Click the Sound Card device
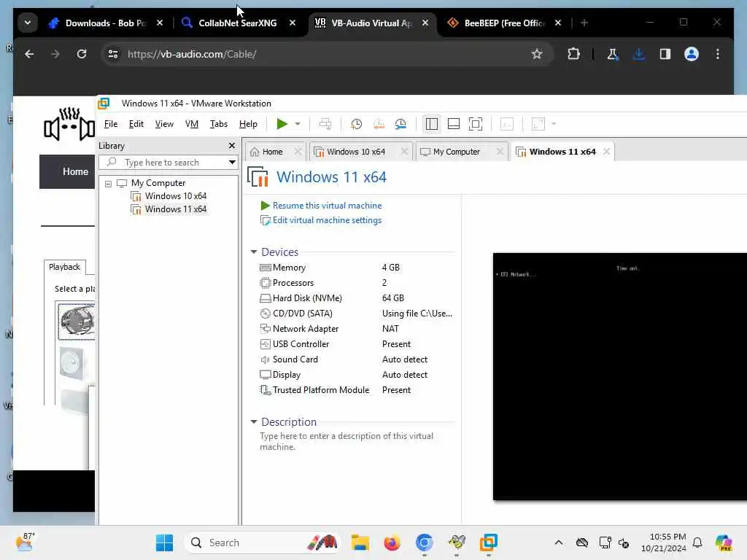Viewport: 747px width, 560px height. pos(356,359)
